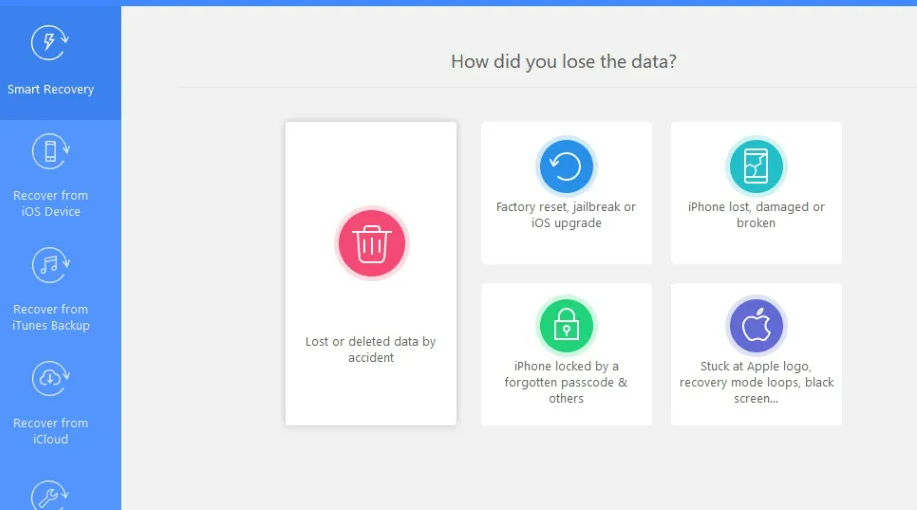Viewport: 917px width, 510px height.
Task: Click the teal broken phone icon
Action: coord(756,166)
